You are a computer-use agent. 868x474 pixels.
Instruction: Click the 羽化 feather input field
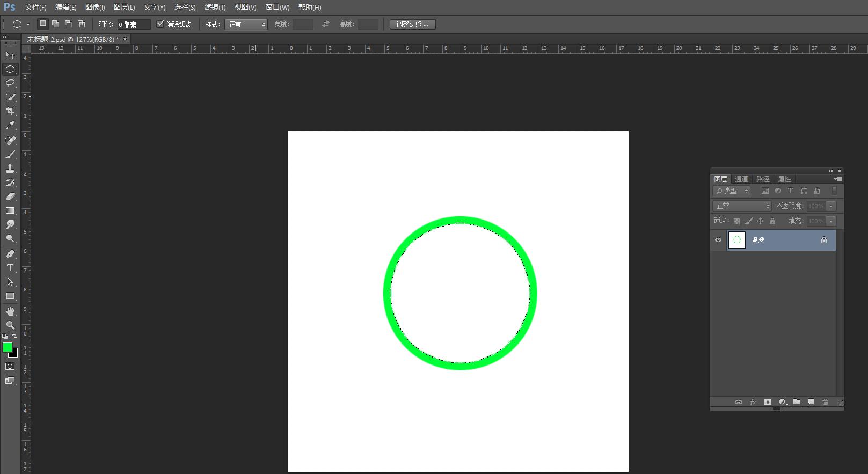point(134,25)
